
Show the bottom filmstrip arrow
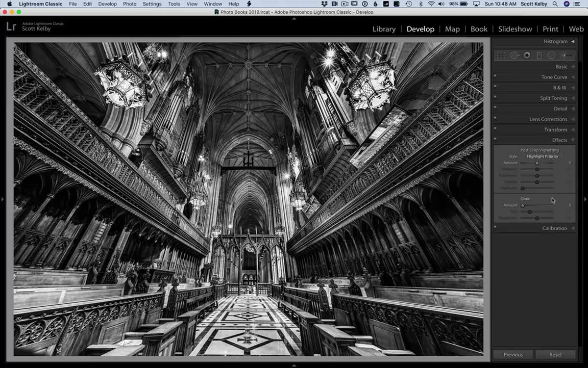pyautogui.click(x=294, y=365)
